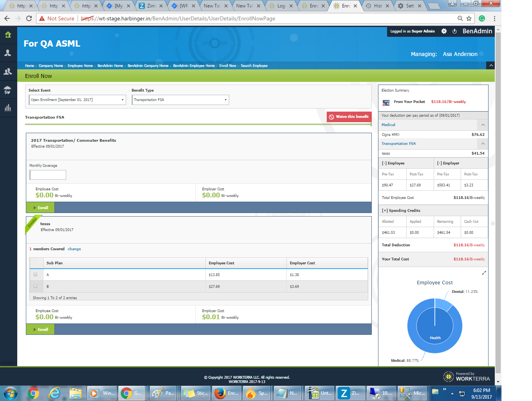
Task: Click the home icon in left sidebar
Action: [x=8, y=35]
